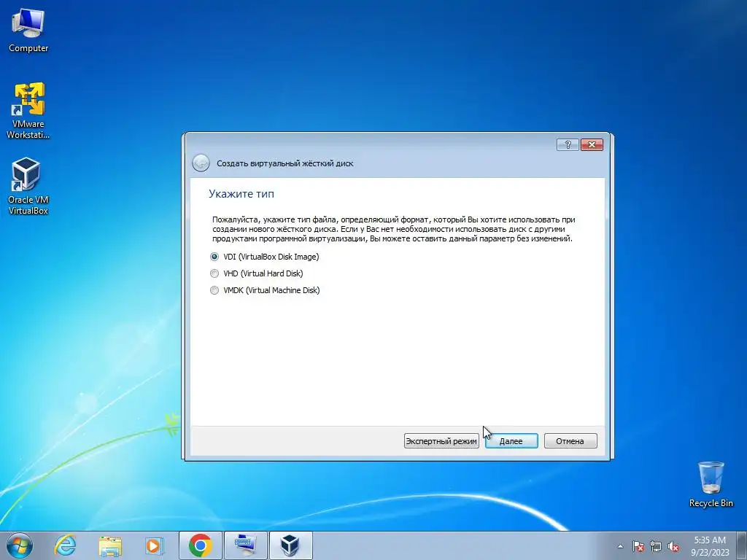The height and width of the screenshot is (560, 747).
Task: Click the heading Укажите тип
Action: [x=241, y=194]
